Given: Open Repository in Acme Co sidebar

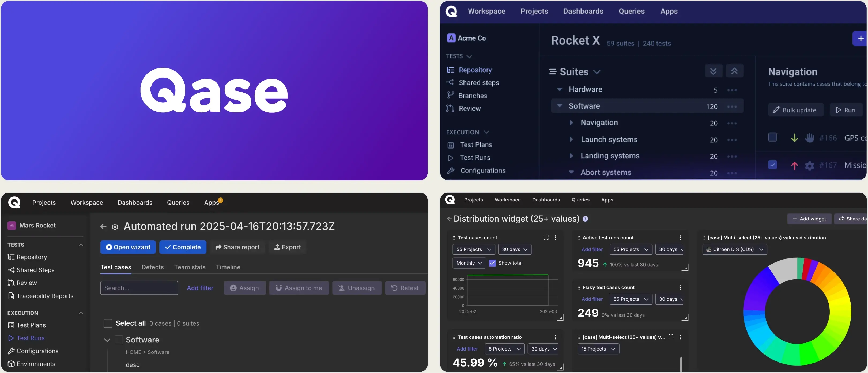Looking at the screenshot, I should pyautogui.click(x=469, y=70).
